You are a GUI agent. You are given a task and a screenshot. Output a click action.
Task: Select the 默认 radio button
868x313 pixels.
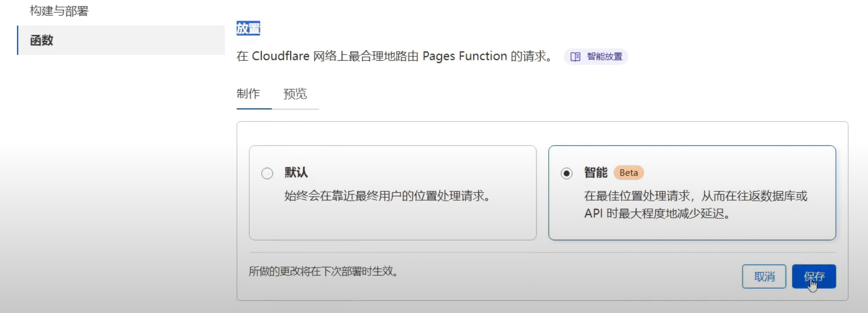267,173
